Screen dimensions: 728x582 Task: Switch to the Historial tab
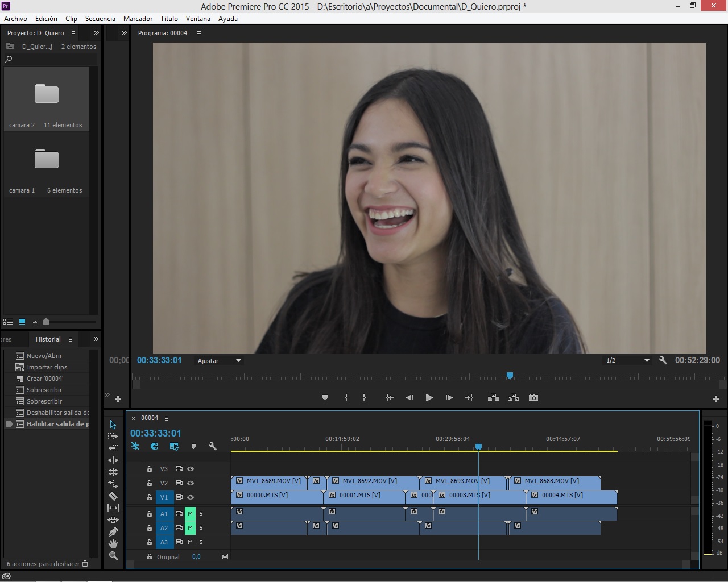(x=48, y=339)
